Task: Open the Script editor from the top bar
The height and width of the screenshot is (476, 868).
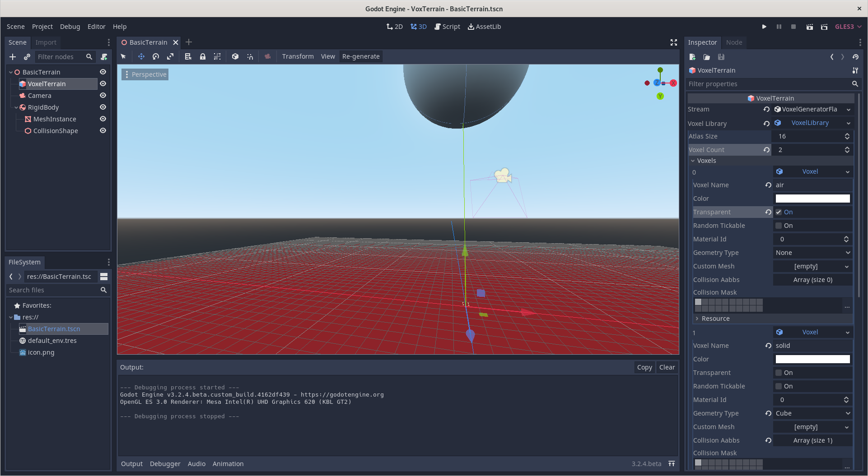Action: click(447, 27)
